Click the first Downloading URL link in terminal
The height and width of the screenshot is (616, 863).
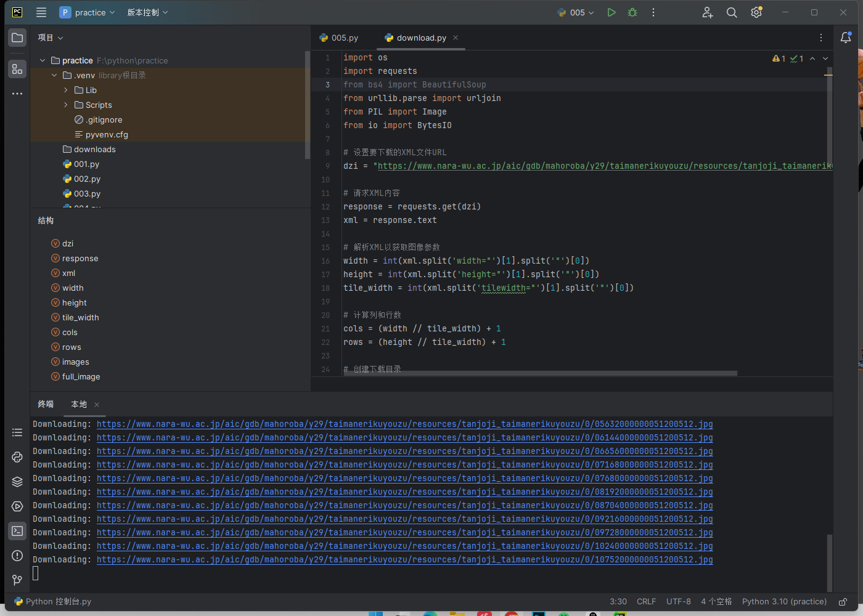(404, 424)
